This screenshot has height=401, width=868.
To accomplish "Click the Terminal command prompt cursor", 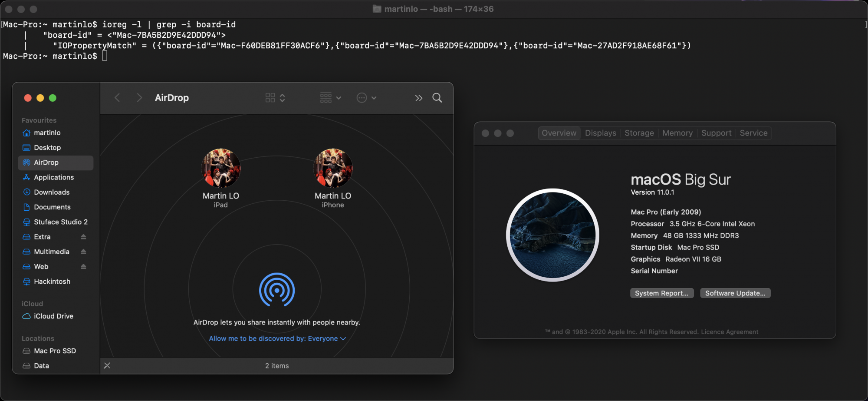I will pos(105,56).
